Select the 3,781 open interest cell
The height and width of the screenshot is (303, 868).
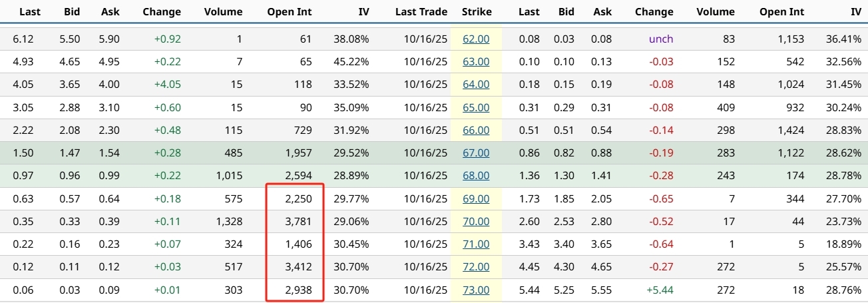tap(296, 222)
